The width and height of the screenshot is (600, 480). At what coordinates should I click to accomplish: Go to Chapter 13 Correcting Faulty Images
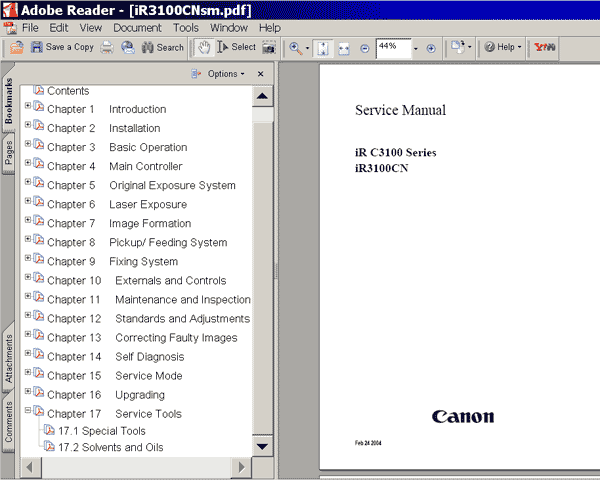tap(142, 338)
